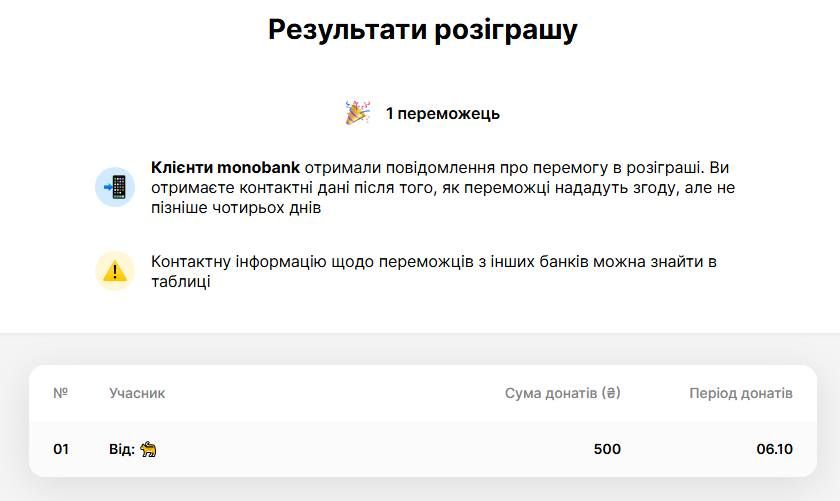Click the donation amount "500"
This screenshot has height=501, width=840.
click(x=607, y=449)
